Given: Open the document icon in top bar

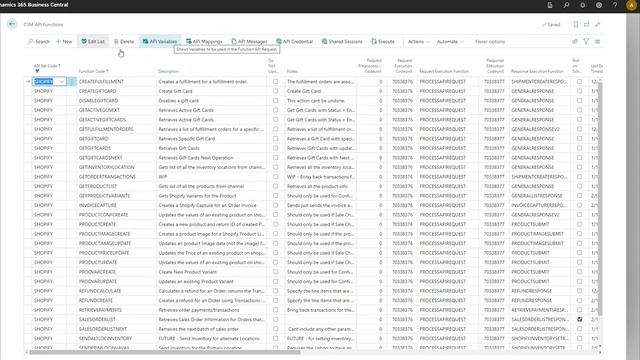Looking at the screenshot, I should coord(550,5).
